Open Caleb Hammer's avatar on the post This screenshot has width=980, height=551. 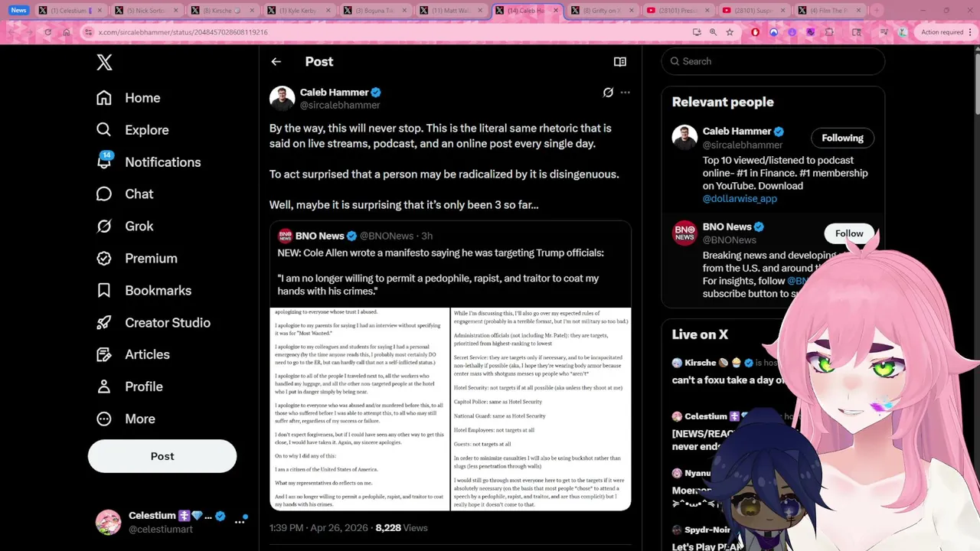tap(282, 99)
